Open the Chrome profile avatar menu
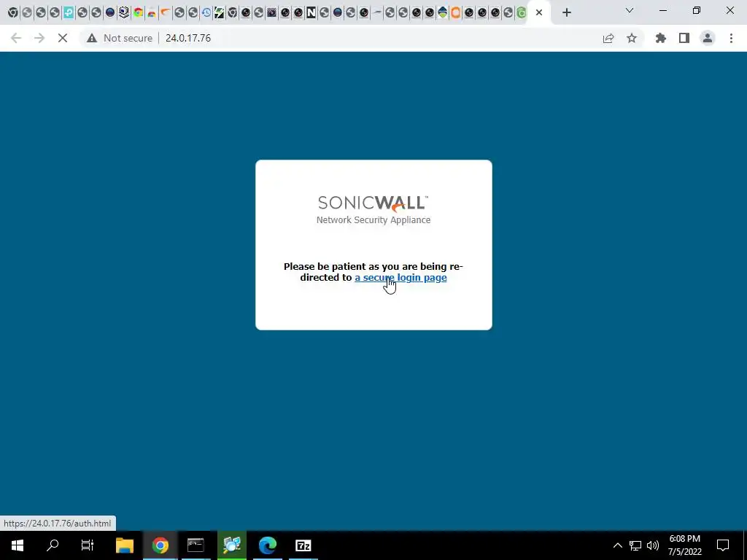 708,38
